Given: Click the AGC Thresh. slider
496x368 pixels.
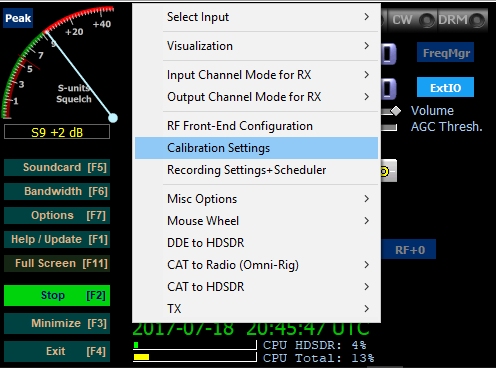Looking at the screenshot, I should 389,127.
